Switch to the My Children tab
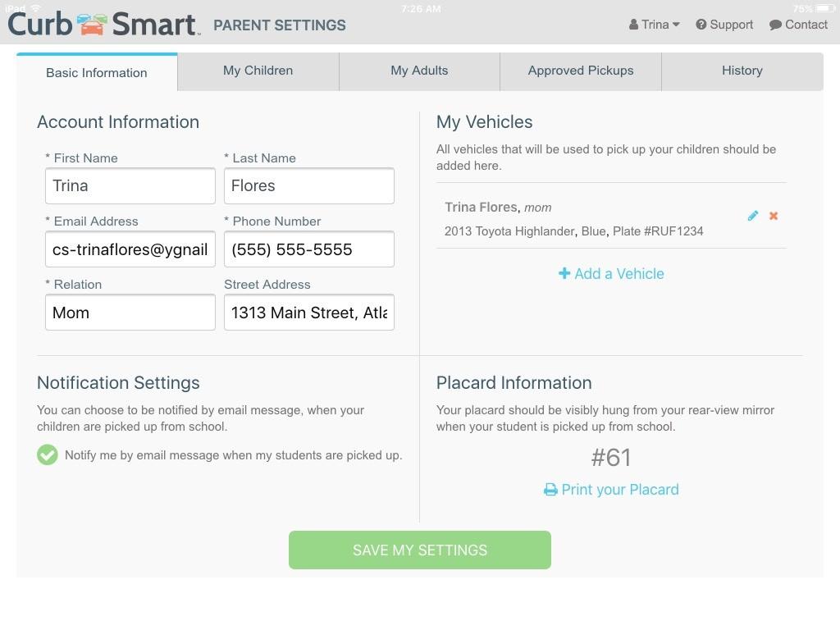 [258, 71]
